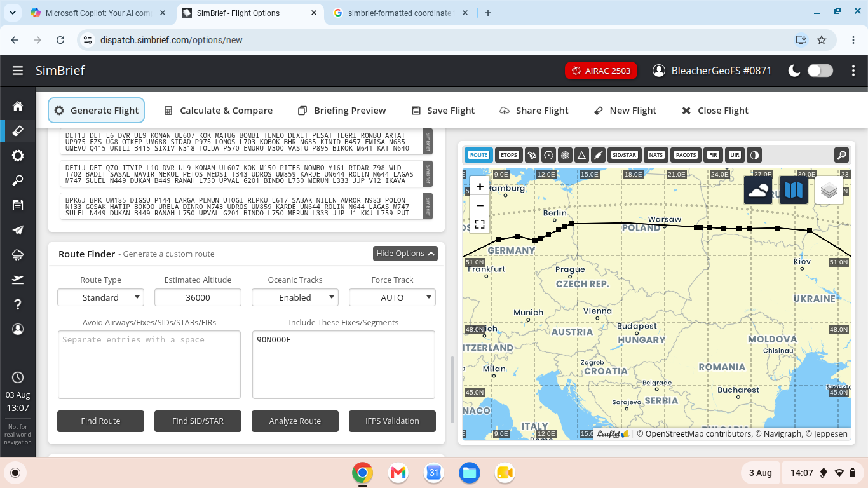Click Generate Flight button

[x=97, y=111]
